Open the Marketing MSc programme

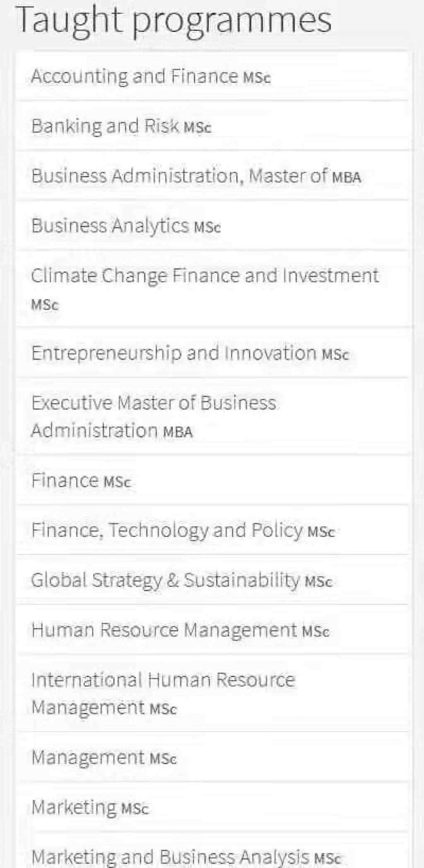pos(212,807)
